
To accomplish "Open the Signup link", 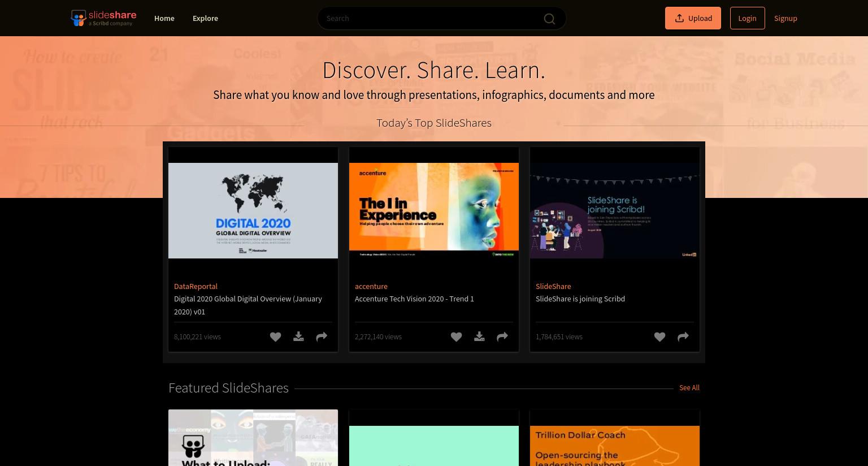I will (785, 18).
